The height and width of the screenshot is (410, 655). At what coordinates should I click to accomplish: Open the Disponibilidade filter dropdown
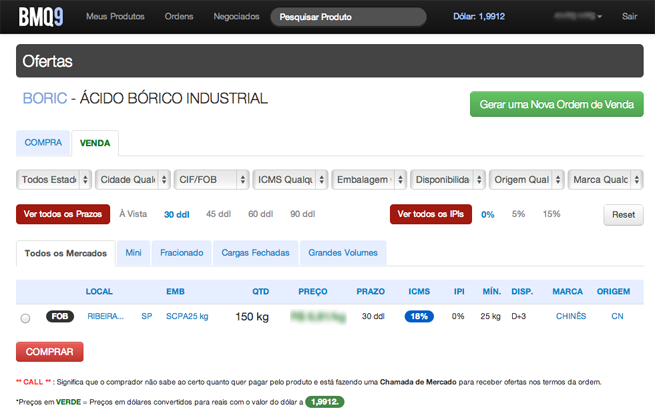click(x=448, y=180)
